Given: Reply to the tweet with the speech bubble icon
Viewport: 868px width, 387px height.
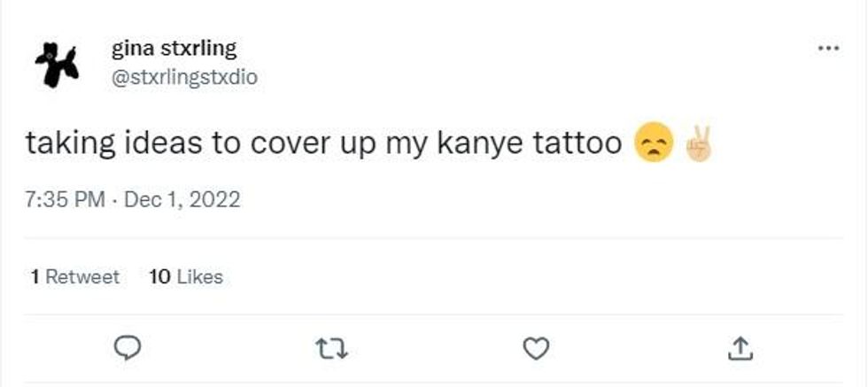Looking at the screenshot, I should 130,350.
